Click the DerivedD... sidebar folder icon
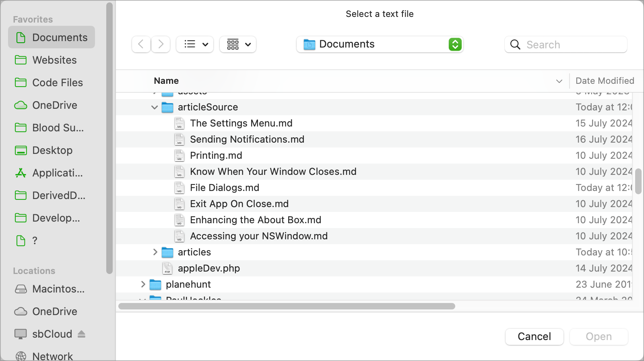644x361 pixels. (x=21, y=195)
